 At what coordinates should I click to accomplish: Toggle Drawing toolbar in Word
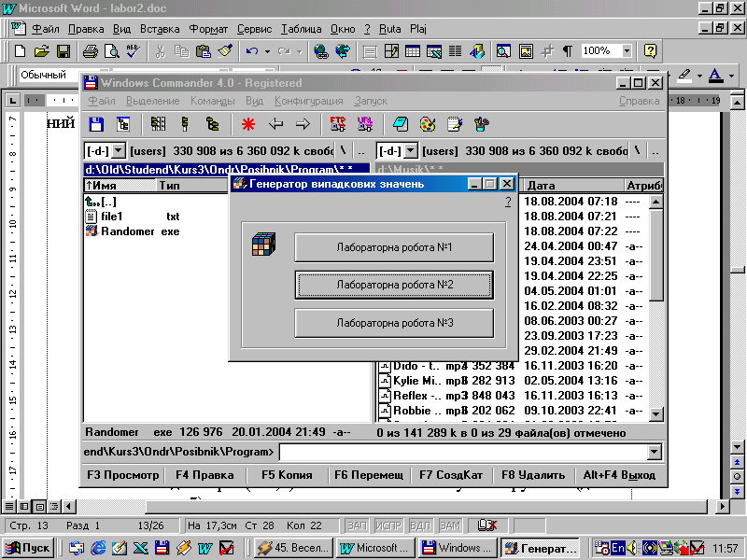(477, 50)
